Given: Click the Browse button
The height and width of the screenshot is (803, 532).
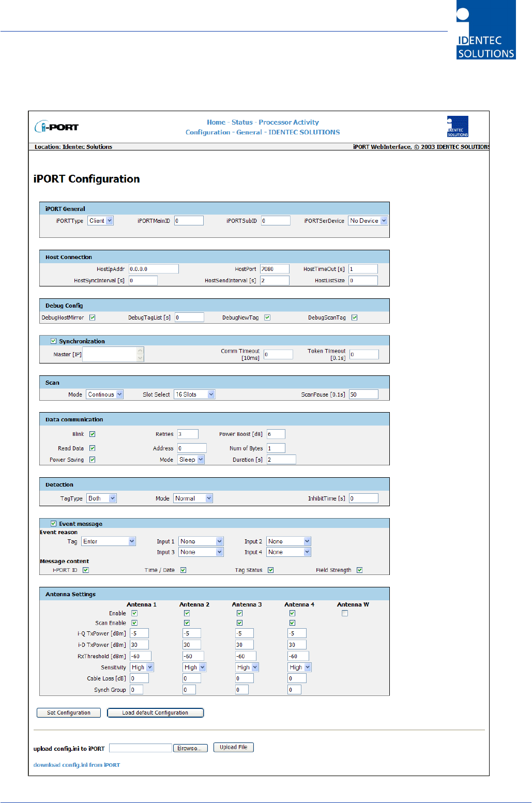Looking at the screenshot, I should tap(190, 748).
